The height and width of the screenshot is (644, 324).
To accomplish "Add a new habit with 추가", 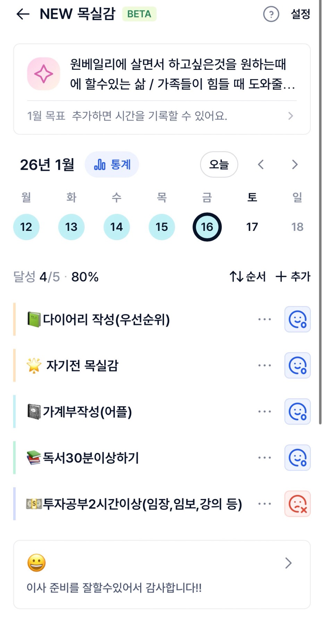I will click(293, 276).
